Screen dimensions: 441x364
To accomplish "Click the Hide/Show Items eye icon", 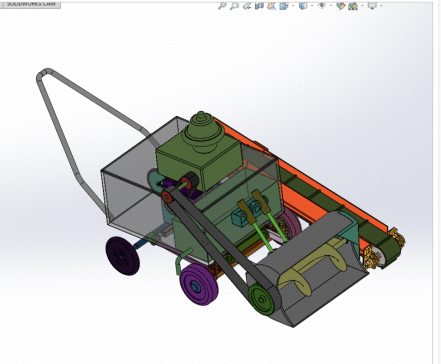I will [x=322, y=6].
